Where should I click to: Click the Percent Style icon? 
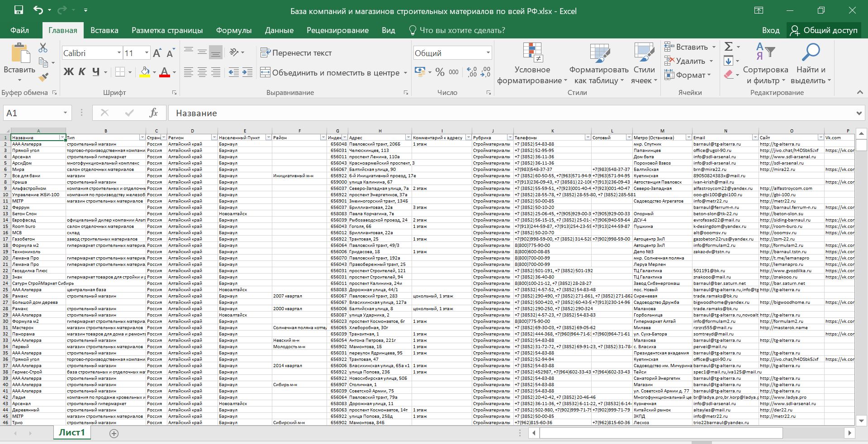[x=440, y=72]
